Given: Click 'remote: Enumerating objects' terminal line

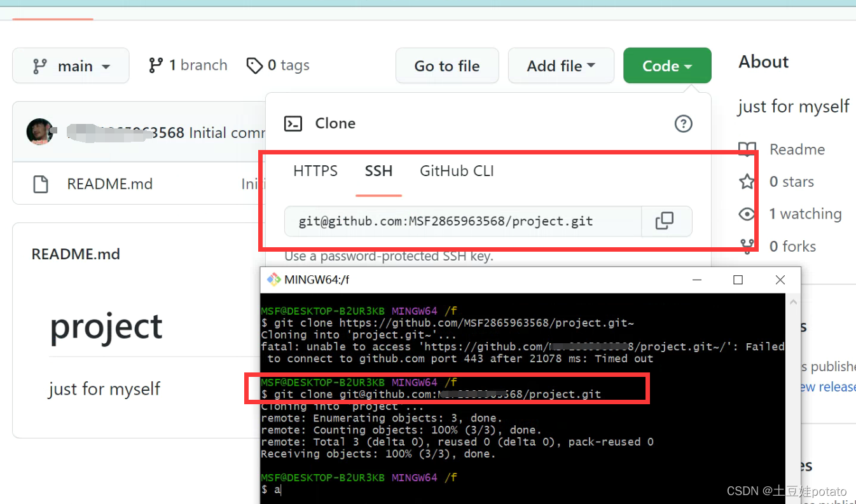Looking at the screenshot, I should pyautogui.click(x=382, y=418).
